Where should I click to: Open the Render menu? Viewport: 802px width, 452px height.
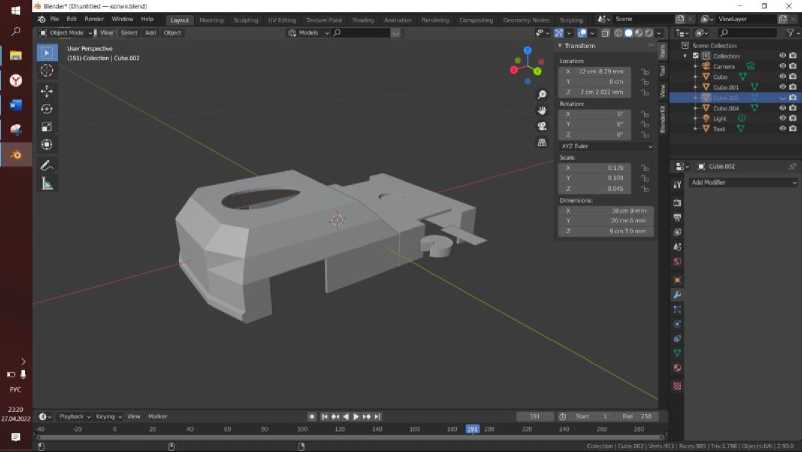click(x=94, y=19)
